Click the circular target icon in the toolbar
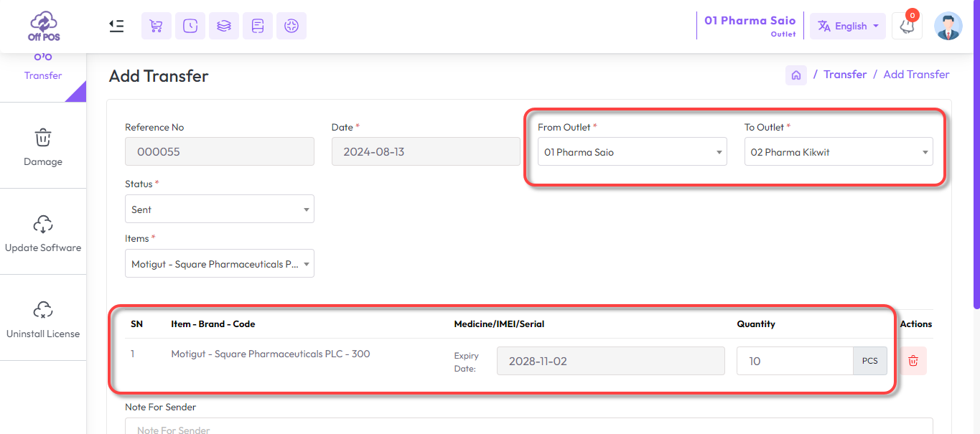 [x=291, y=25]
